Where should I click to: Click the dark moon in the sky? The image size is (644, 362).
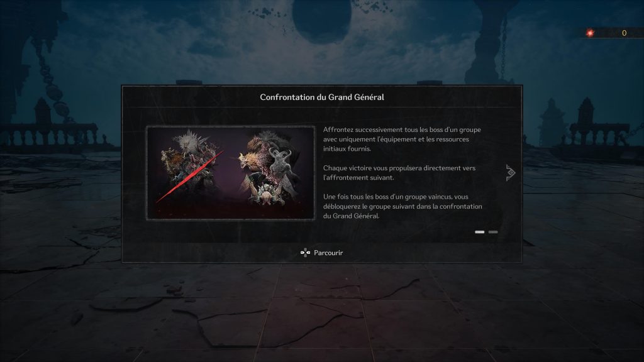pos(321,19)
